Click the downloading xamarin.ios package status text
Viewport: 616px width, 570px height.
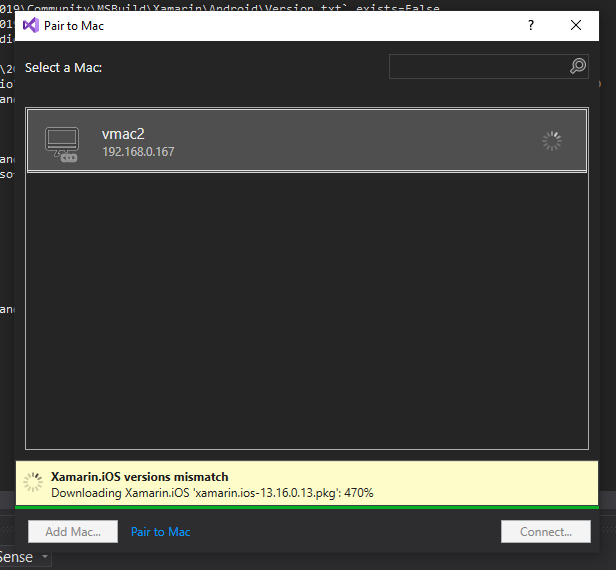[212, 493]
